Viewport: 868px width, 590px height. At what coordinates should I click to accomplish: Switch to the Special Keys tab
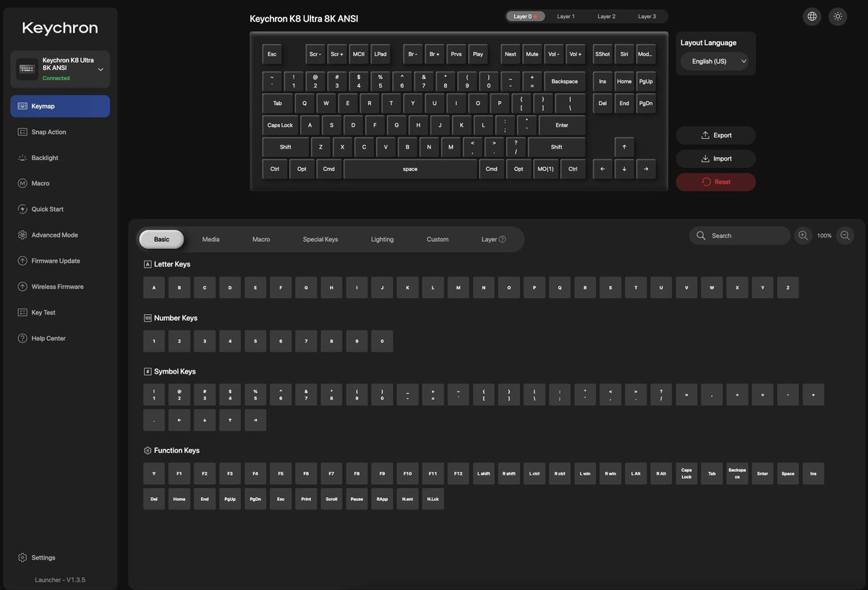coord(320,240)
